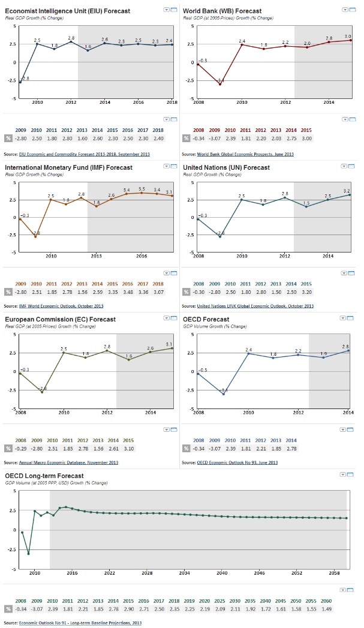Viewport: 364px width, 628px height.
Task: Click blue window icon above World Bank data table
Action: (x=352, y=119)
